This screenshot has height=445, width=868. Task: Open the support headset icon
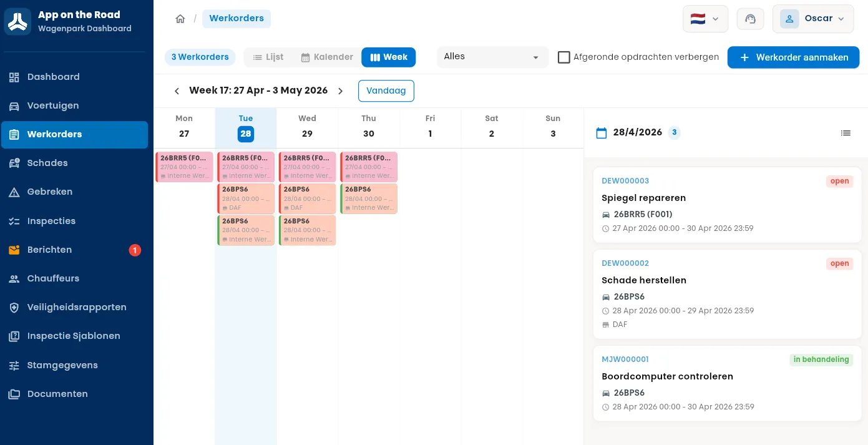click(750, 19)
